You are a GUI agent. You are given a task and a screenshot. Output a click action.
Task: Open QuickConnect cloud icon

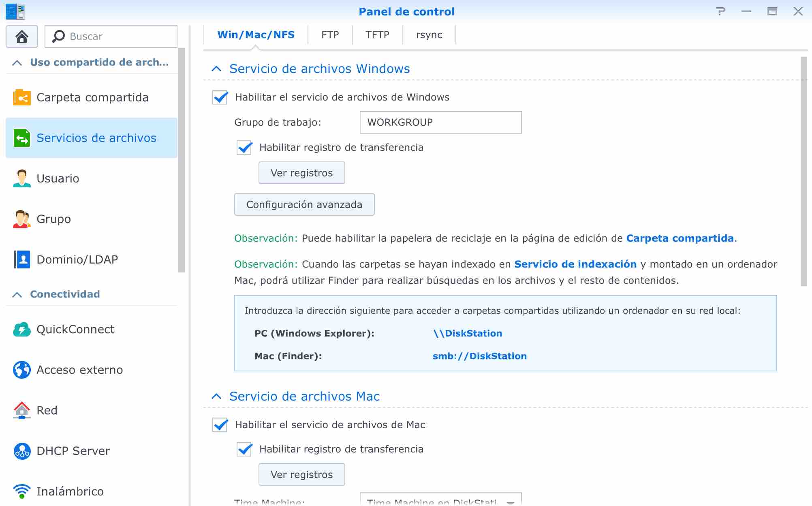[x=22, y=329]
